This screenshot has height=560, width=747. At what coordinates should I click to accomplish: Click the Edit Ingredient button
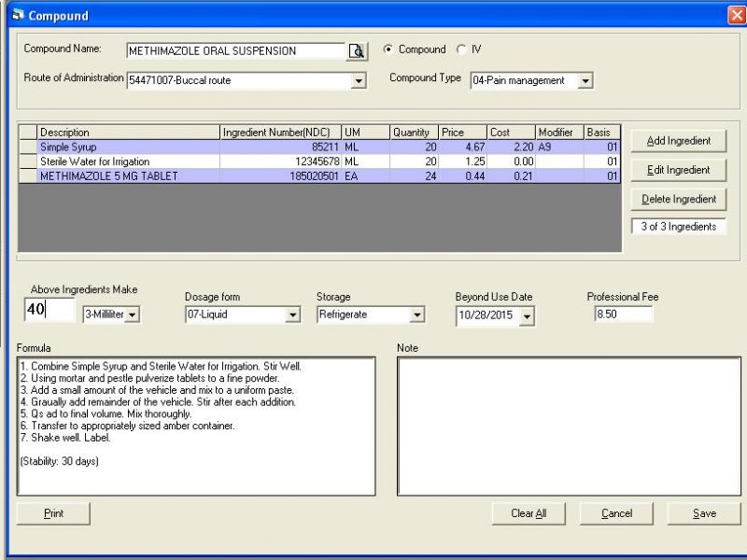(x=679, y=170)
